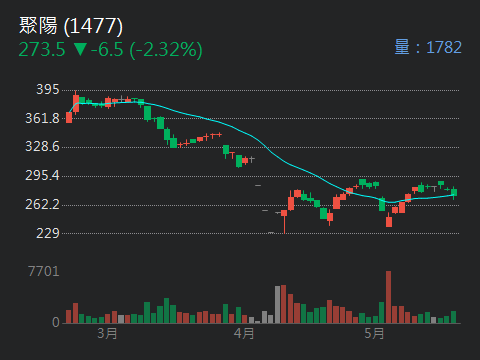Click the 395 price axis label
This screenshot has width=480, height=360.
point(48,89)
